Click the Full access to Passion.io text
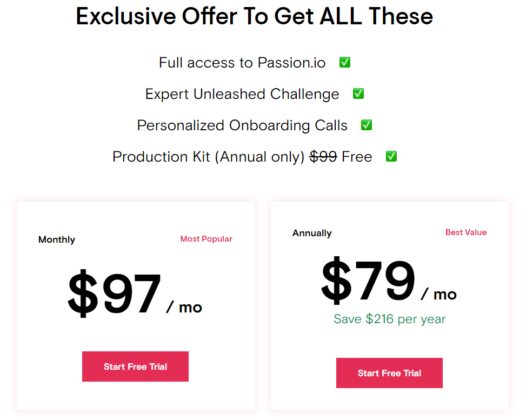The height and width of the screenshot is (420, 526). 242,63
